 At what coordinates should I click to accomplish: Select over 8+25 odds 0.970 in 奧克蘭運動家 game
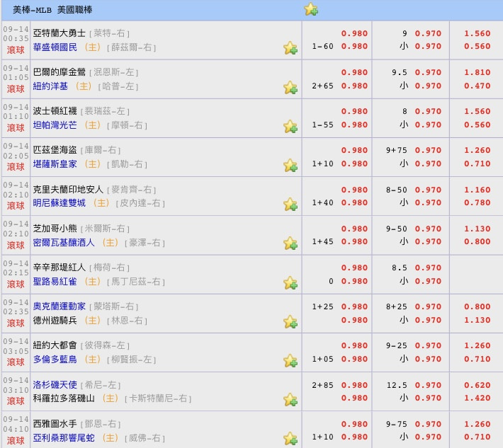(x=428, y=306)
